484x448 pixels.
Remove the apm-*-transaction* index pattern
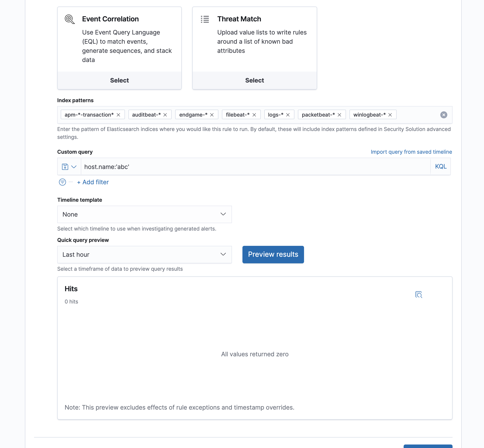click(x=118, y=115)
